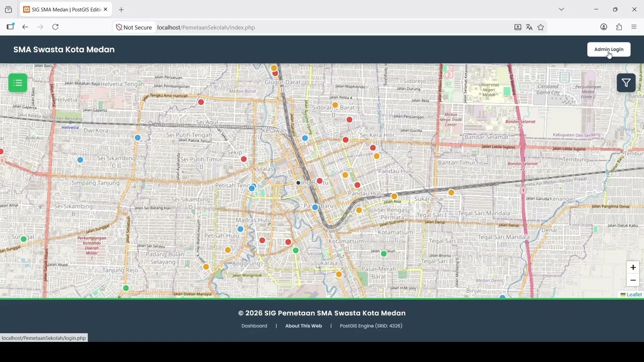
Task: Click the Admin Login button
Action: (x=609, y=49)
